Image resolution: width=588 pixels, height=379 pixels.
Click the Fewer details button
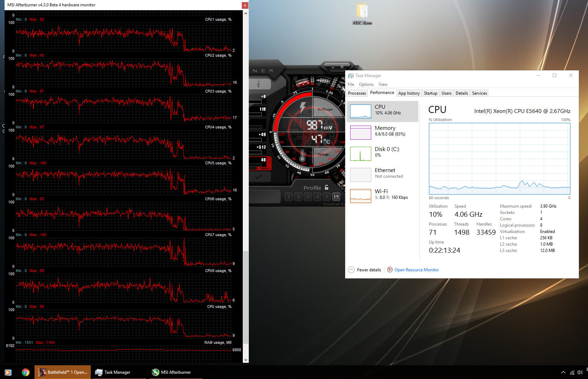coord(365,270)
